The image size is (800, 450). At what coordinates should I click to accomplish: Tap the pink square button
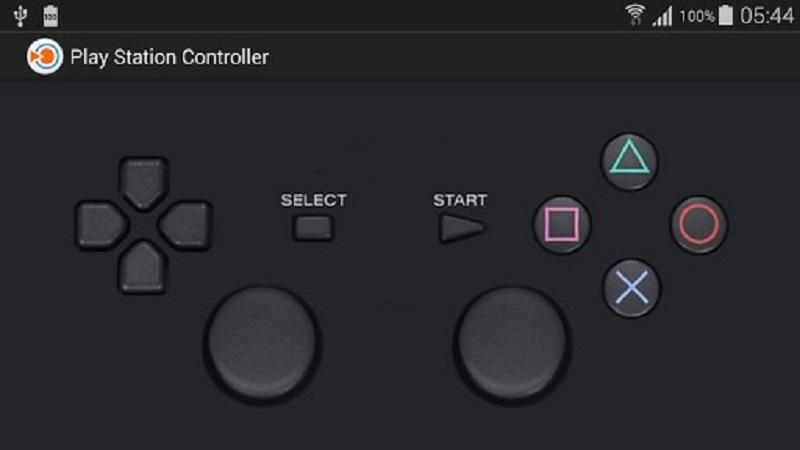coord(562,224)
